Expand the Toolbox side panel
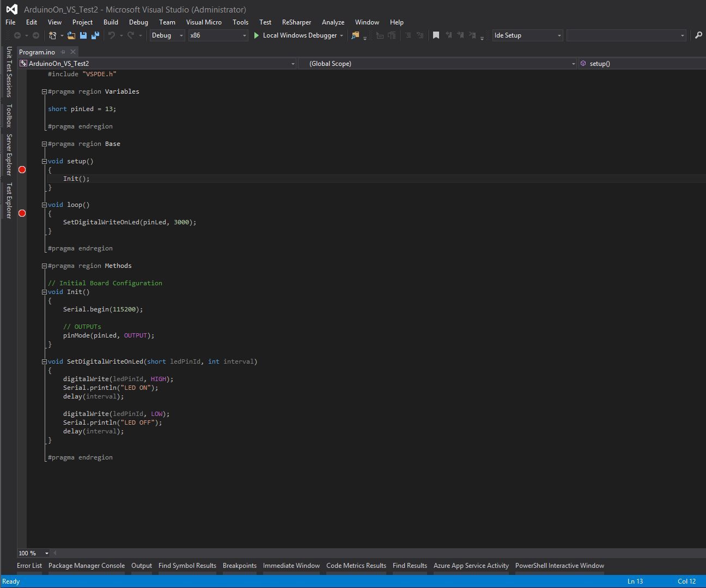This screenshot has height=588, width=706. [9, 115]
